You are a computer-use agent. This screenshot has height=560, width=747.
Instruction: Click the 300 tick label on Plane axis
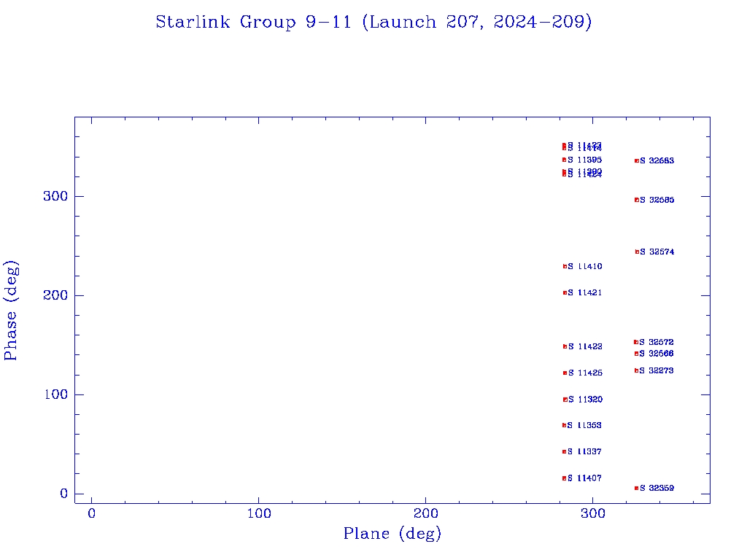(593, 513)
